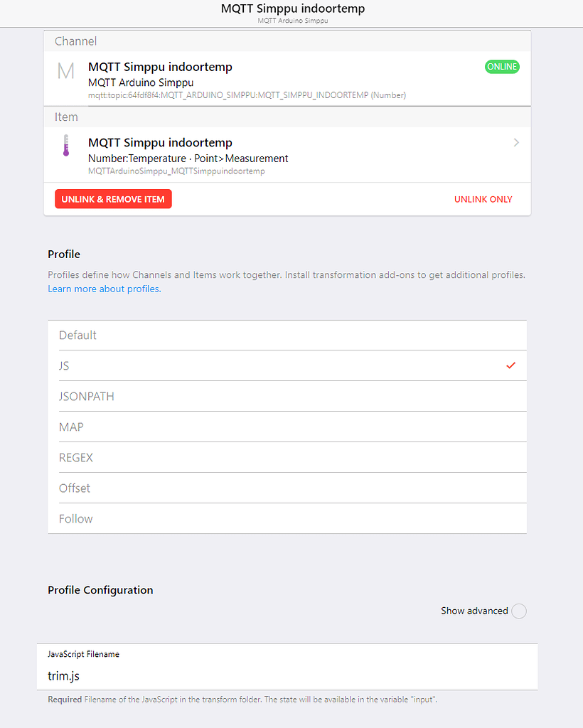The image size is (583, 728).
Task: Open the "Learn more about profiles" link
Action: pos(103,289)
